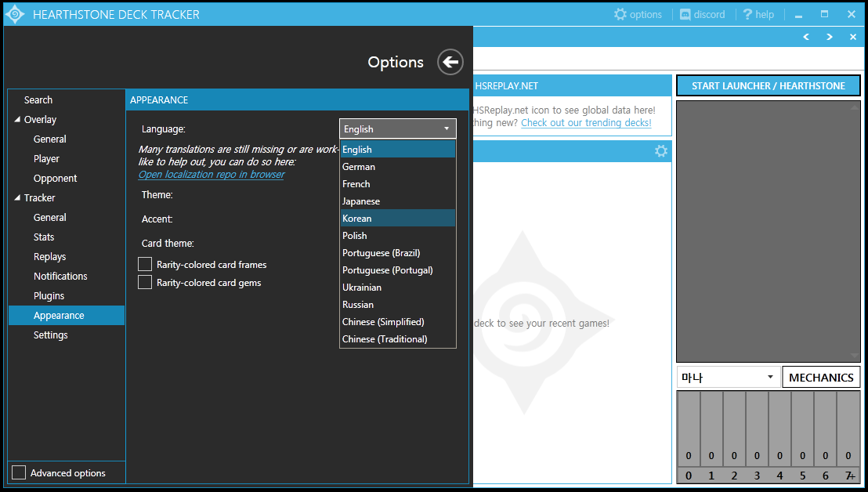Collapse the Overlay tree section
This screenshot has width=868, height=492.
coord(17,120)
